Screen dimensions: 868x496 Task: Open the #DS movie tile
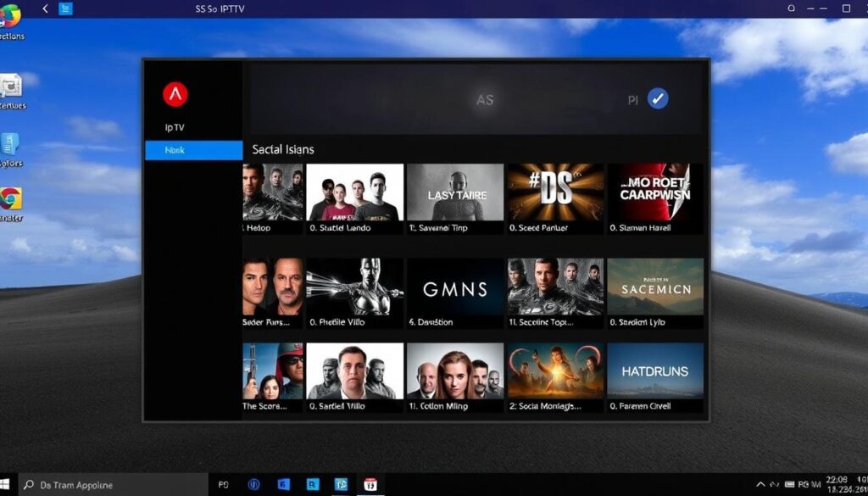click(x=554, y=195)
